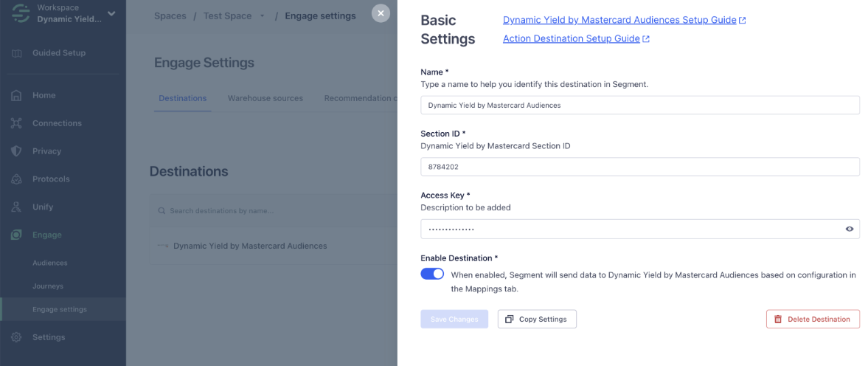
Task: Select Audiences under Engage
Action: [x=50, y=263]
